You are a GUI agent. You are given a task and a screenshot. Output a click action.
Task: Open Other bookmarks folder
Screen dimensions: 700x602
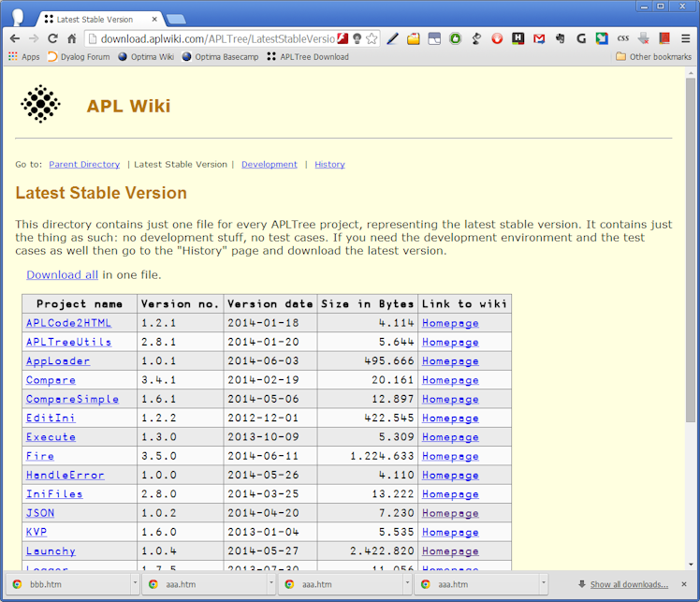pyautogui.click(x=653, y=57)
